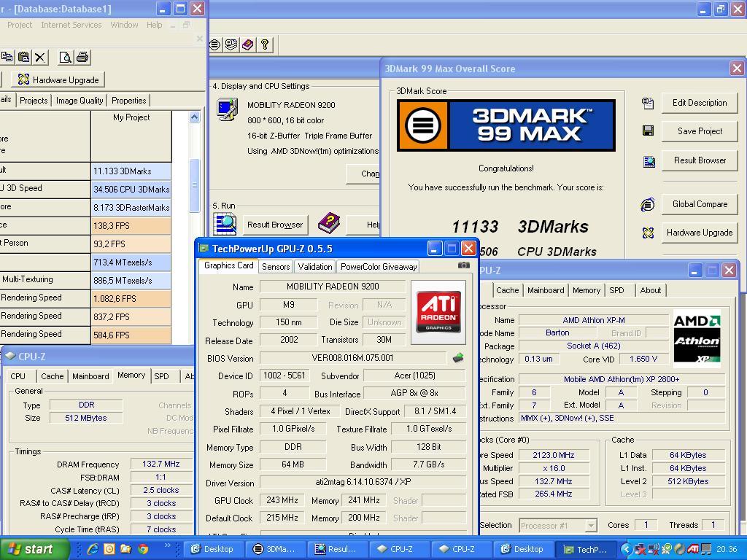The height and width of the screenshot is (560, 747).
Task: Click the results table vertical scrollbar thumb
Action: point(194,185)
